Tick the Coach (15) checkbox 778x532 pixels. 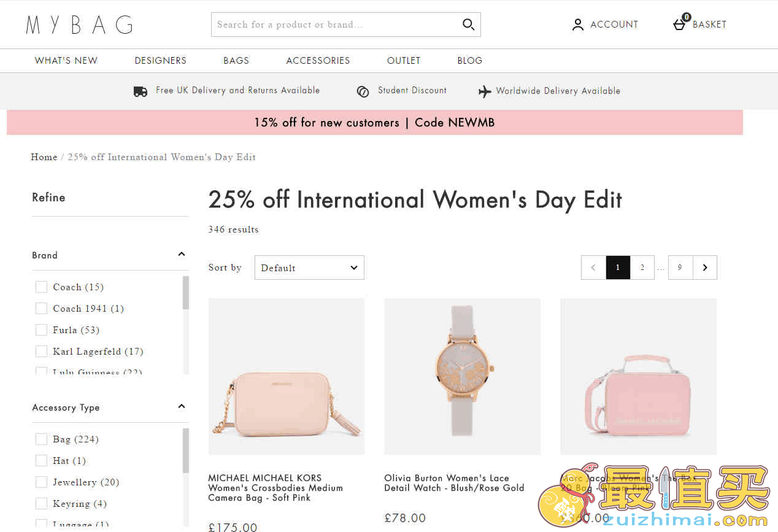41,287
